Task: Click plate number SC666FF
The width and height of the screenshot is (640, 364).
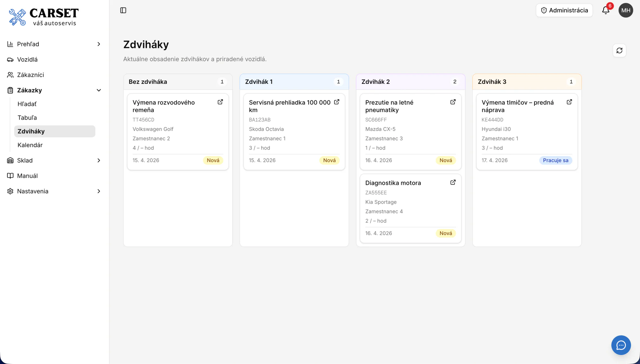Action: pos(376,120)
